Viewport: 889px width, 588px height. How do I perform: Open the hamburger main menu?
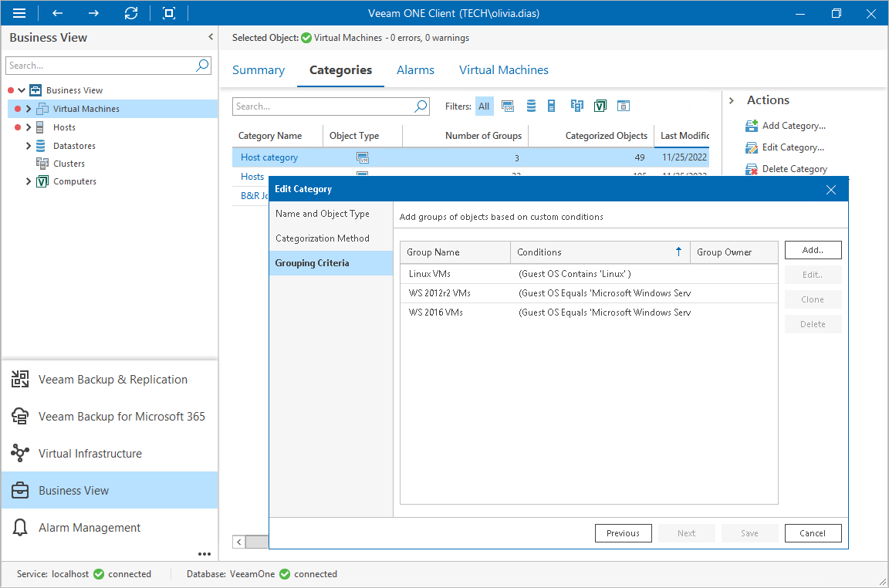(19, 13)
